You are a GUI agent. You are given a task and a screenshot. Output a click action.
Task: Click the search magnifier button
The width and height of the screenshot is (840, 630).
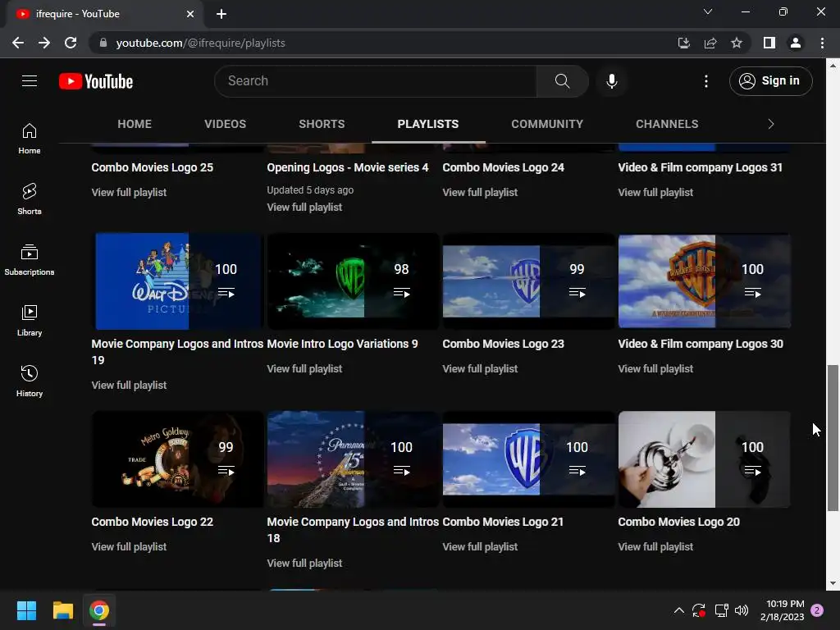[562, 81]
